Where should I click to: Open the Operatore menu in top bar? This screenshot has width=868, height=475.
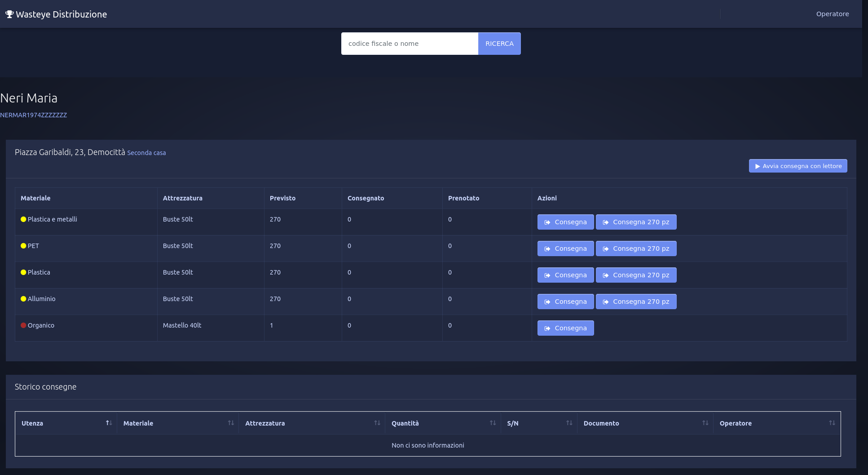coord(832,14)
